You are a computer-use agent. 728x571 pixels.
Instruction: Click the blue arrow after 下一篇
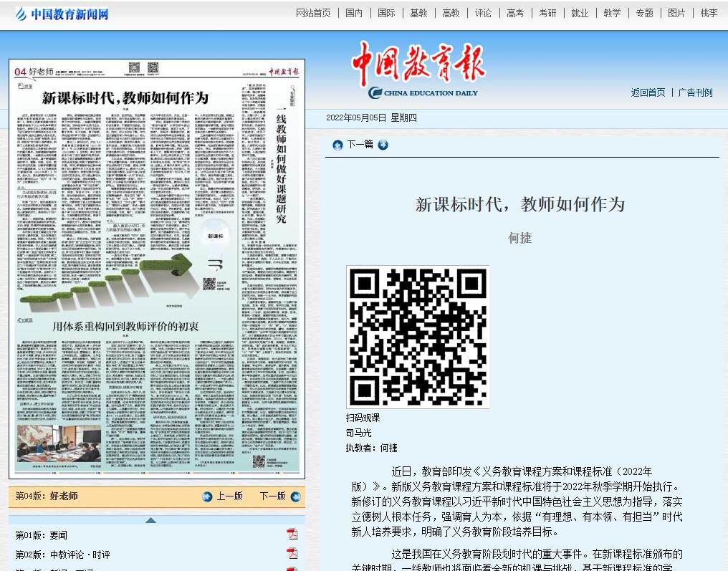(x=383, y=145)
